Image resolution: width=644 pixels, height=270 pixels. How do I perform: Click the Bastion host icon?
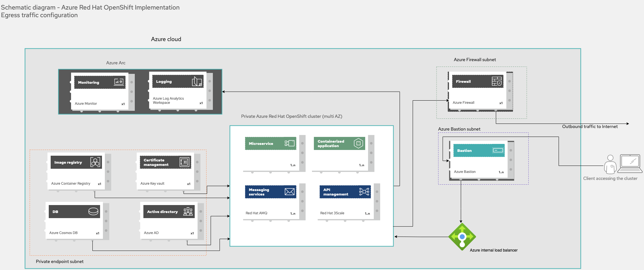click(x=498, y=150)
